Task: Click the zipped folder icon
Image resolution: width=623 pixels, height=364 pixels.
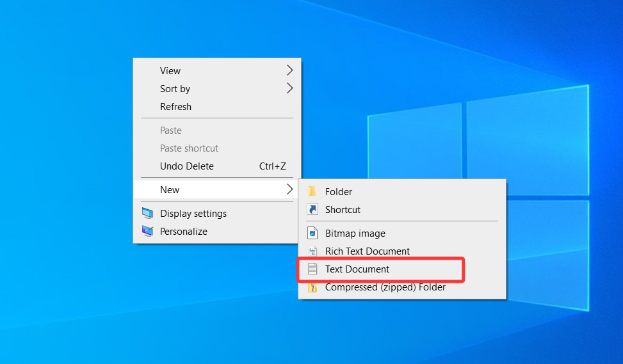Action: tap(312, 287)
